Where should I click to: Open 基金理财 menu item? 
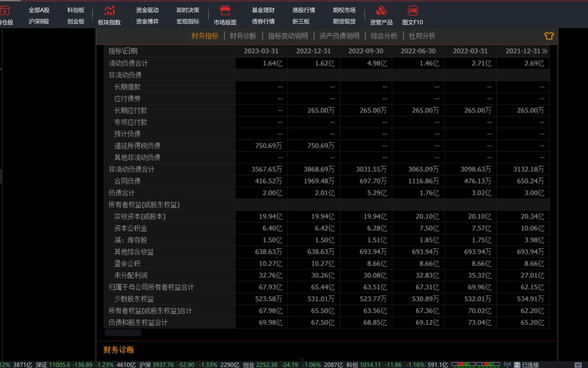[263, 10]
